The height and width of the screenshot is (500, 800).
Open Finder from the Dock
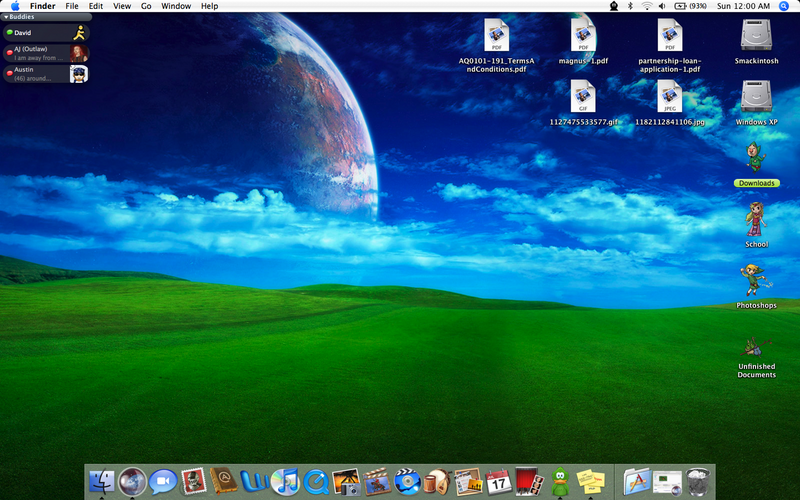point(102,482)
